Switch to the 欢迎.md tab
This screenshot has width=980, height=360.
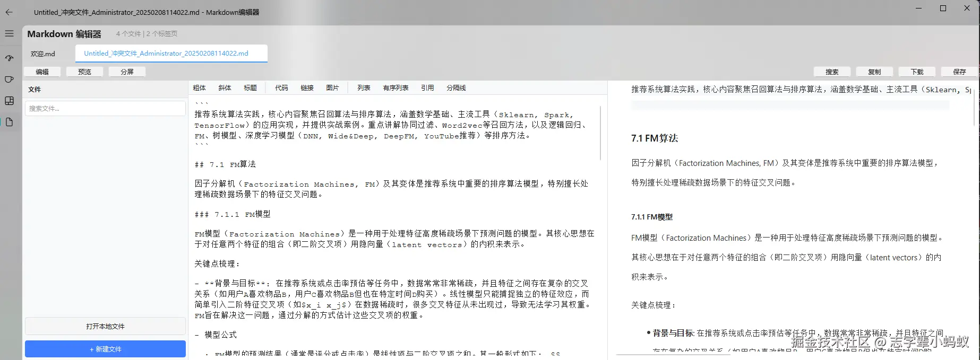(x=43, y=54)
